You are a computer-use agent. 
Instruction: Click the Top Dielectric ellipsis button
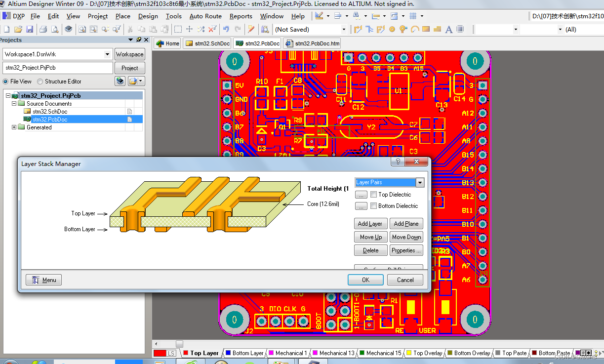[x=361, y=195]
